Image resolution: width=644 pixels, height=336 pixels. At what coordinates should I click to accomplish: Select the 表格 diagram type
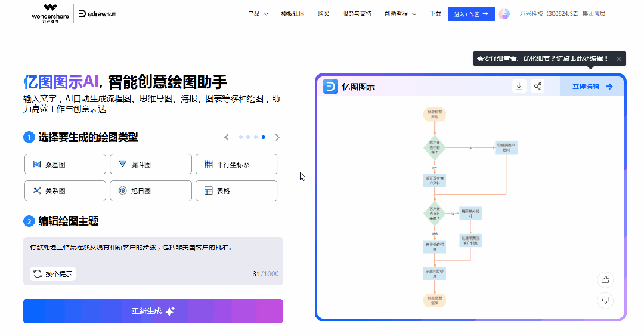tap(236, 190)
